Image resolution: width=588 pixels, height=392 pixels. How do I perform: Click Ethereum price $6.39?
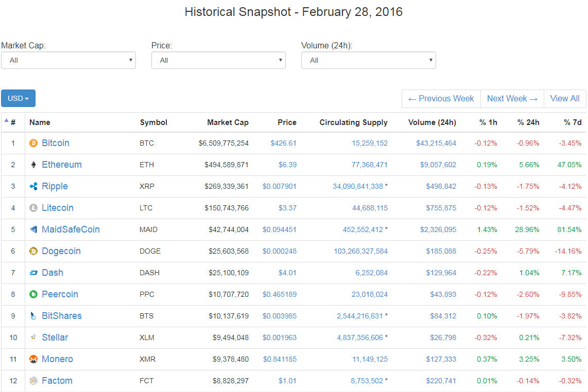(287, 165)
